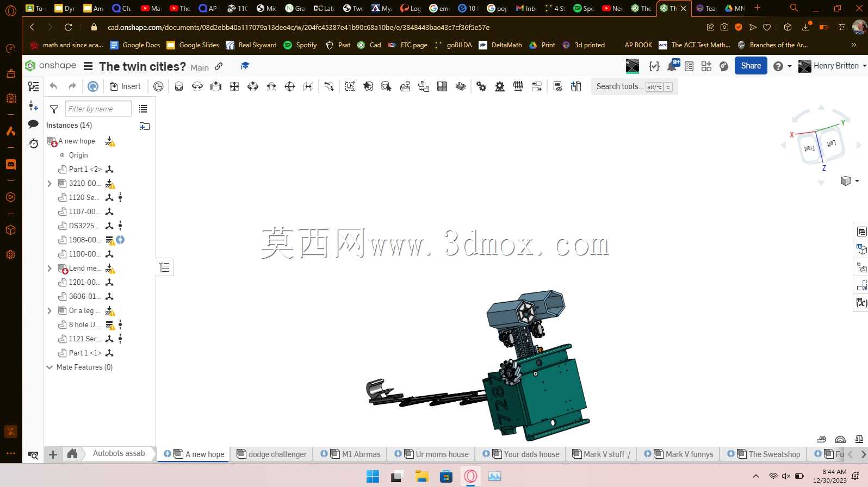Select the Origin tree item
Viewport: 868px width, 487px height.
tap(78, 155)
